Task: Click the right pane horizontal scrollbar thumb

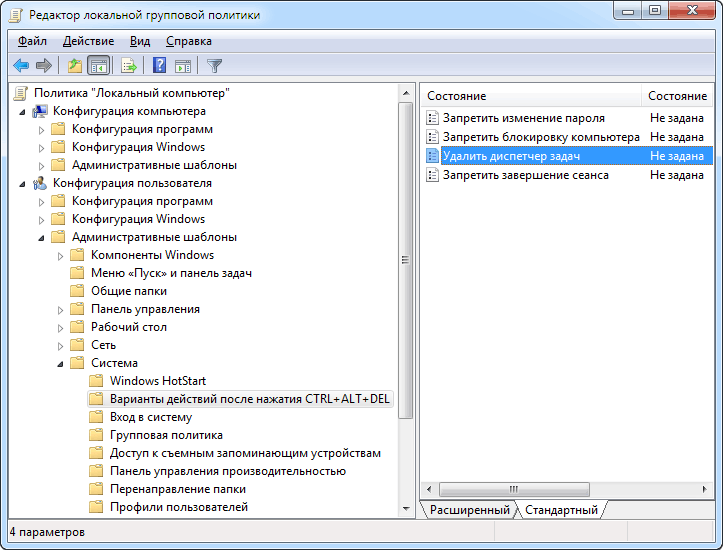Action: [x=514, y=489]
